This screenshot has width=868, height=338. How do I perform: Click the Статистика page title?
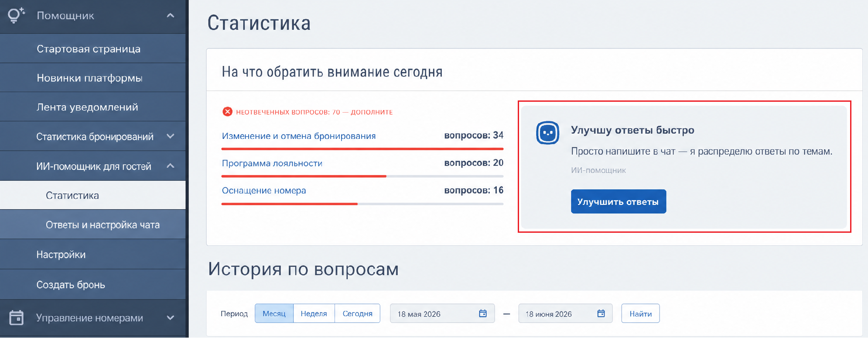pos(259,23)
